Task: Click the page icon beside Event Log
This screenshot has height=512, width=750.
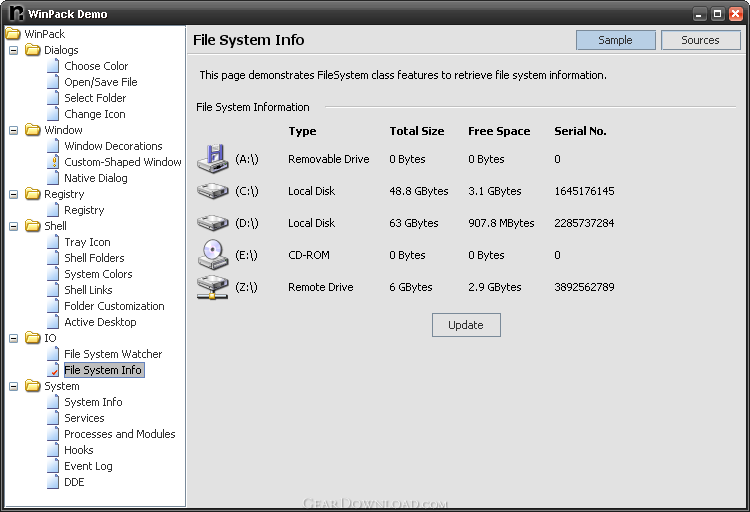Action: click(53, 466)
